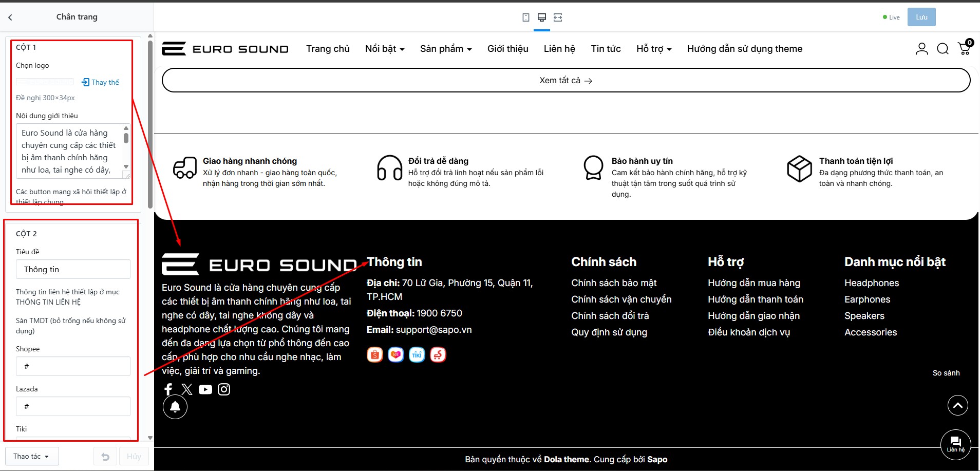
Task: Click the textarea scroll up arrow
Action: (x=126, y=128)
